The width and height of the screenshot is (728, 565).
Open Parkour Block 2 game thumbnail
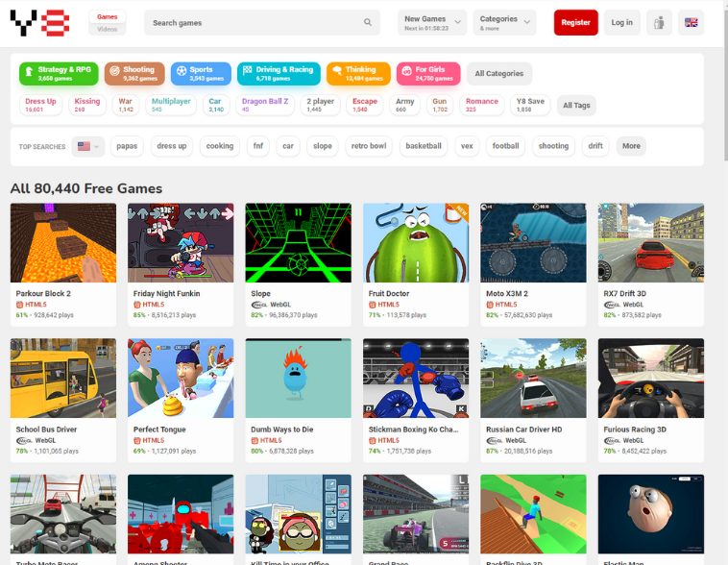click(x=63, y=242)
